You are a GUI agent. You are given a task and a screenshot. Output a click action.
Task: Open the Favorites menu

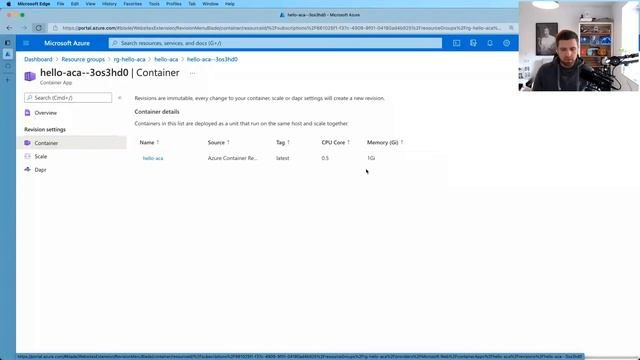click(x=133, y=4)
